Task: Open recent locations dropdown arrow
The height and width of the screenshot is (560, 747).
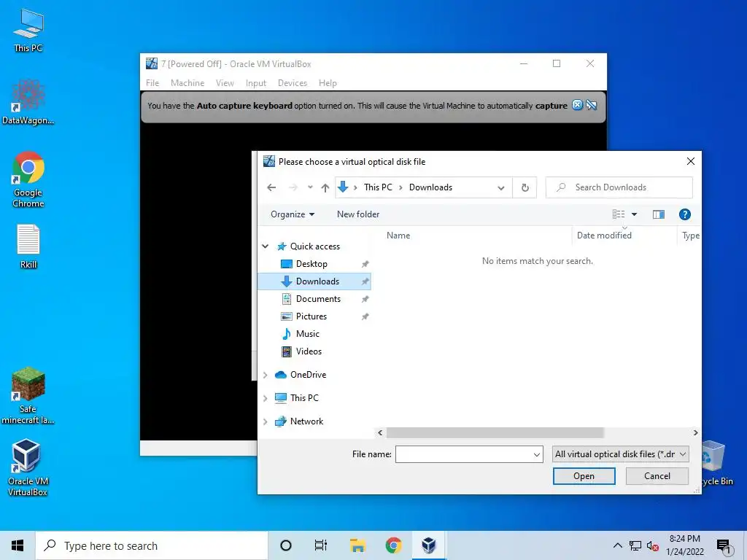Action: click(310, 187)
